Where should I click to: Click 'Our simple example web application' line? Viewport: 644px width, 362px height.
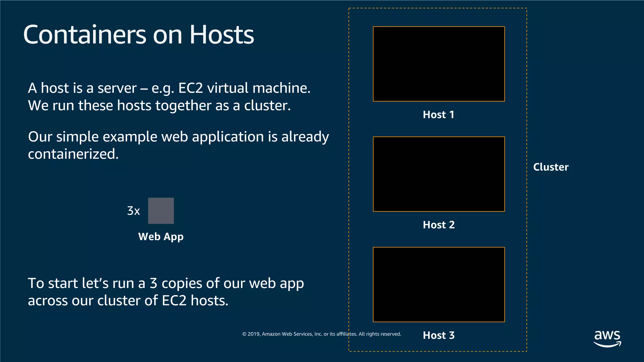point(146,137)
